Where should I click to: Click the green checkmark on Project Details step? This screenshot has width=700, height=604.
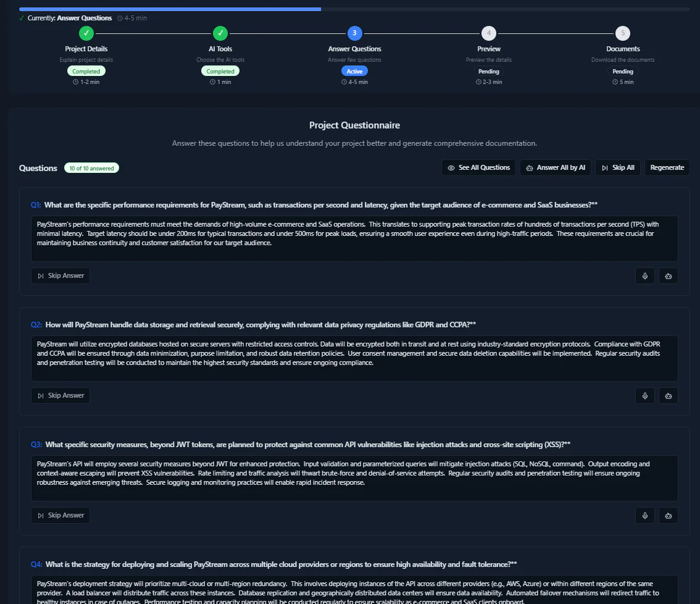pyautogui.click(x=86, y=33)
